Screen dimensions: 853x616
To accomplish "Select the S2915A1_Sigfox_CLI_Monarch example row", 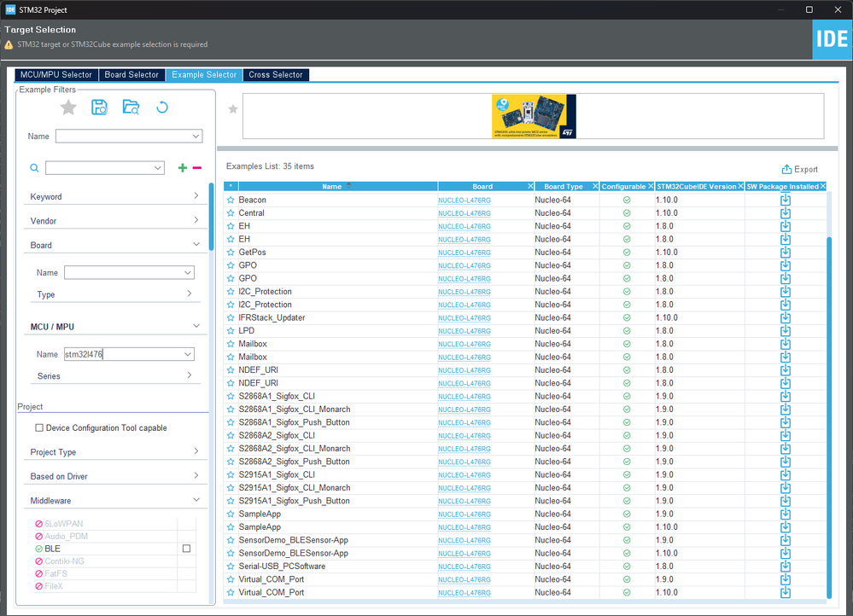I will 525,488.
